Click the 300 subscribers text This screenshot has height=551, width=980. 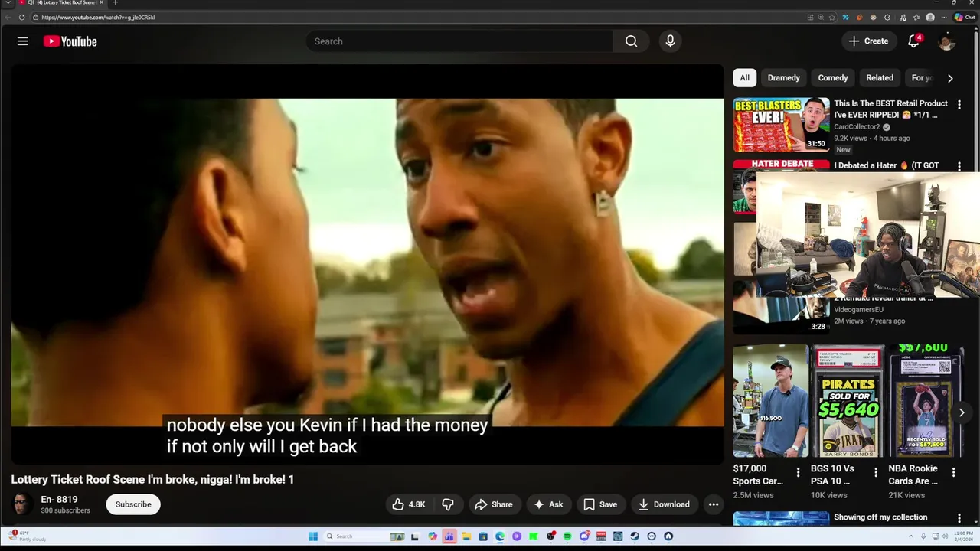point(65,510)
